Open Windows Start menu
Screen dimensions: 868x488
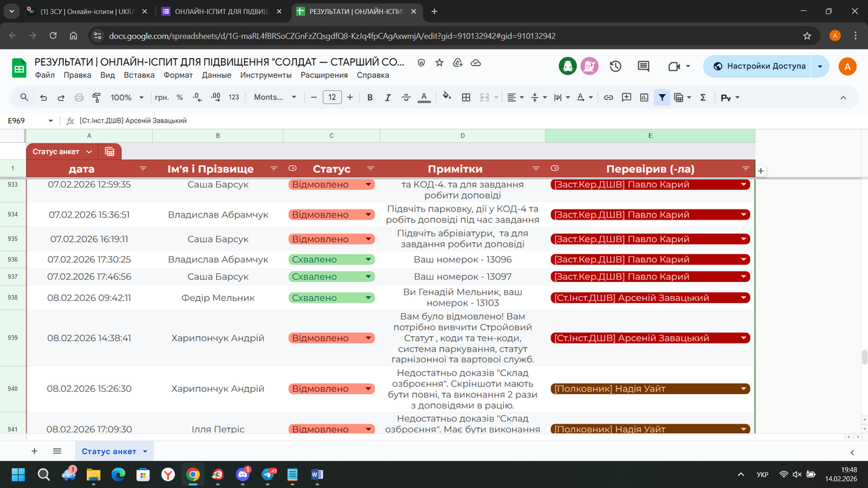click(x=18, y=474)
